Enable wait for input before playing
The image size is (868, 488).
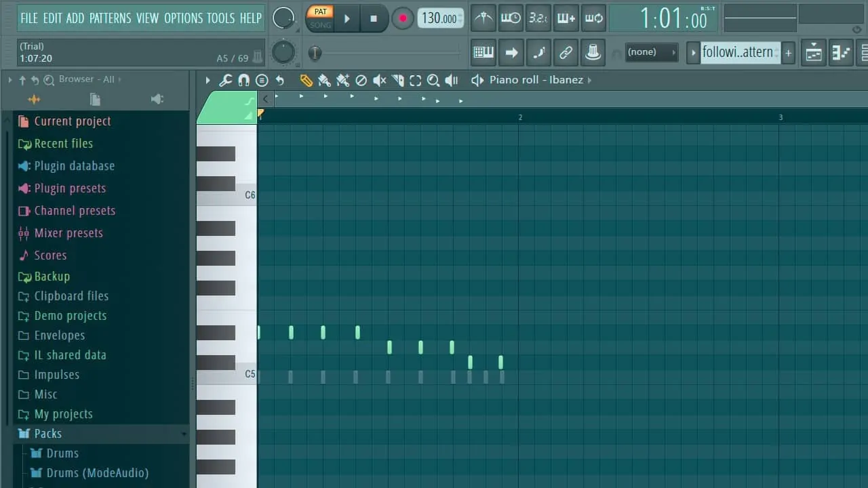pos(511,18)
